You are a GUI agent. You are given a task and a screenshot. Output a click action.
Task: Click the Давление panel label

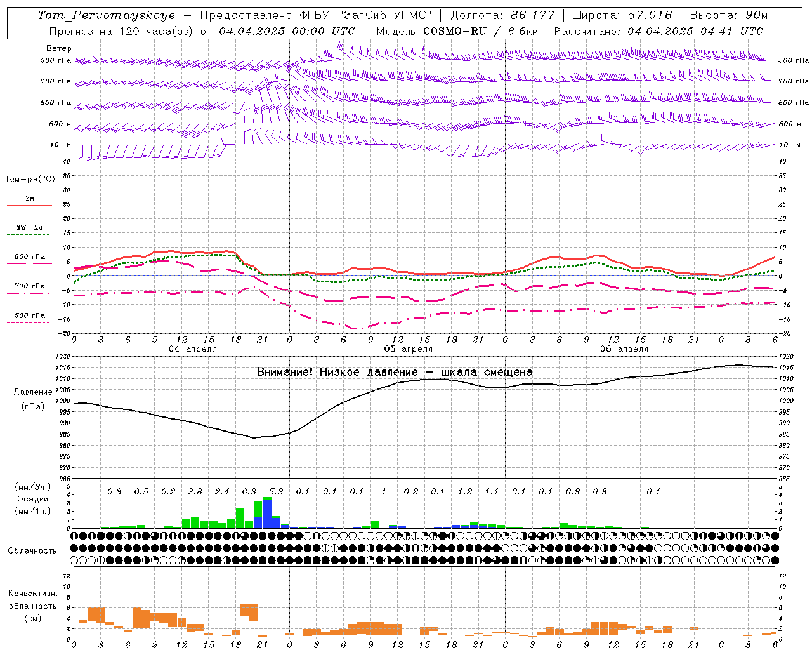[x=33, y=392]
